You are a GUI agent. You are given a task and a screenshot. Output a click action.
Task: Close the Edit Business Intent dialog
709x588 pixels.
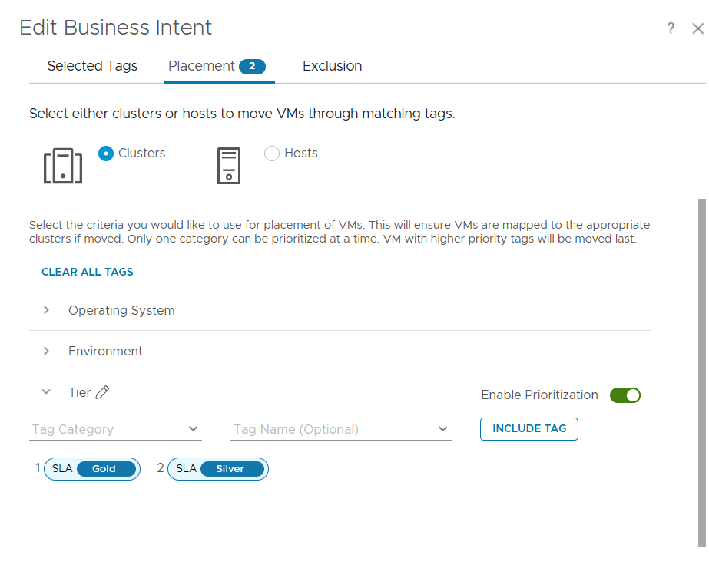click(x=697, y=28)
